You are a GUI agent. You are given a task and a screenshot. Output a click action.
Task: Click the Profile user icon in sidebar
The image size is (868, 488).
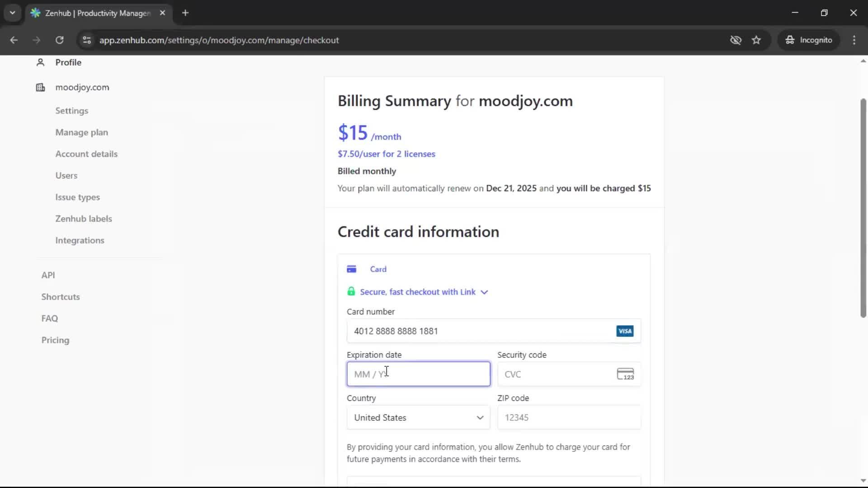tap(40, 62)
